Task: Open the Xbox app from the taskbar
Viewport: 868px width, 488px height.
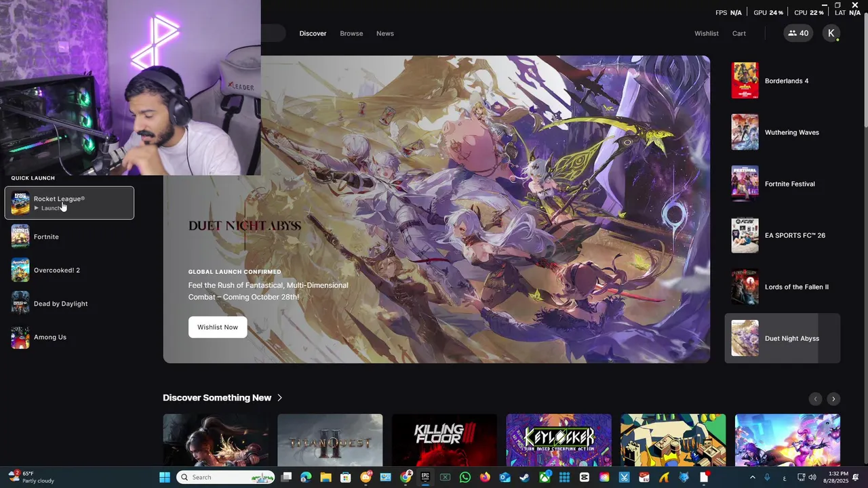Action: click(x=545, y=477)
